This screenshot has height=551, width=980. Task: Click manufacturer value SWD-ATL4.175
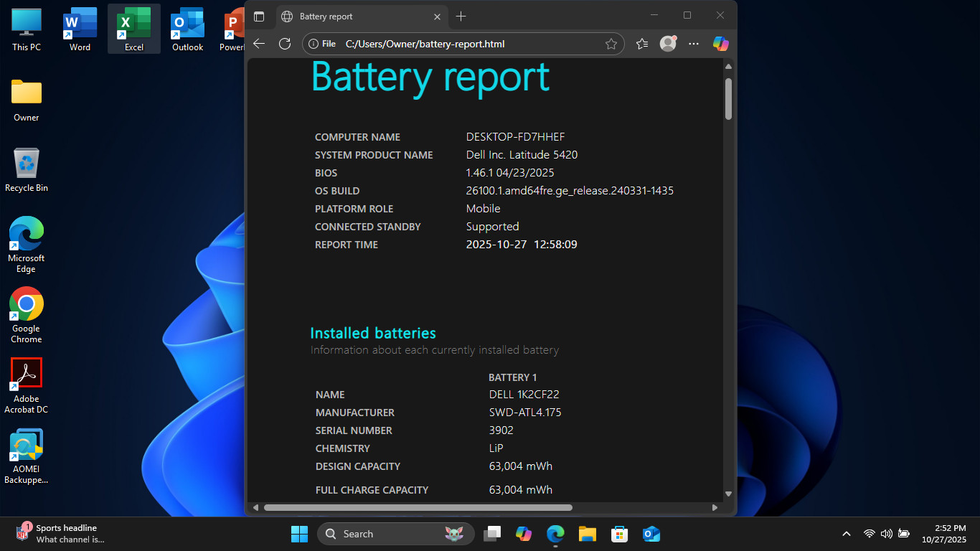tap(525, 413)
